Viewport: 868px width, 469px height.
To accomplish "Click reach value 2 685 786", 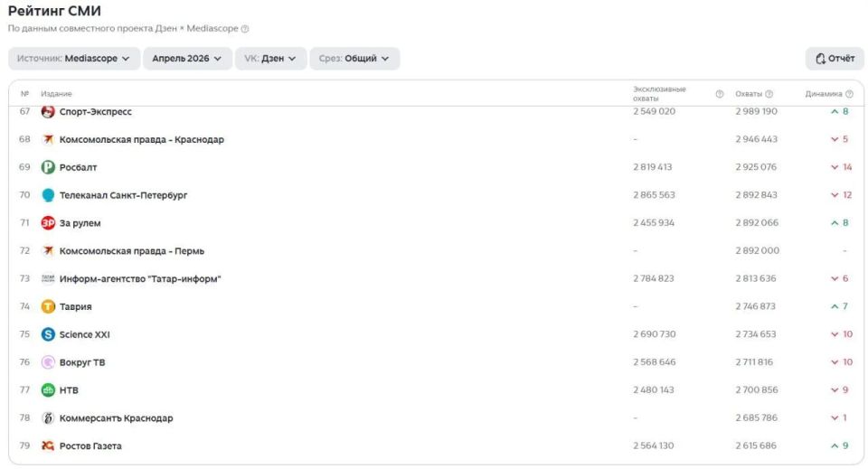I will (x=756, y=417).
